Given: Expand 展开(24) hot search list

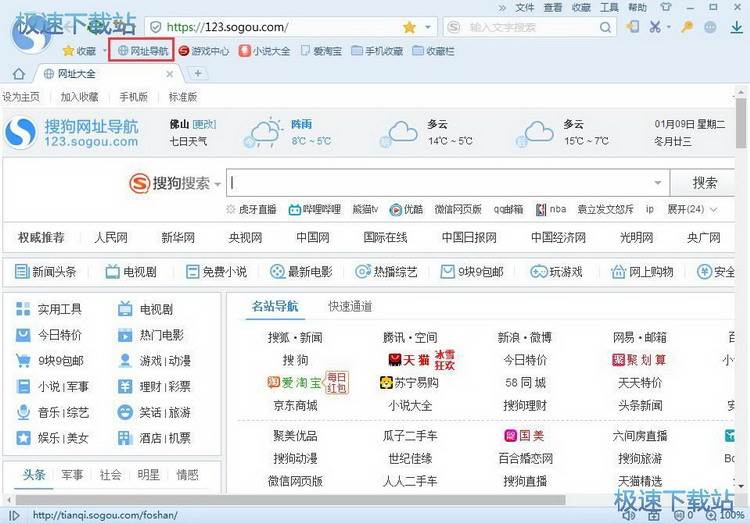Looking at the screenshot, I should click(692, 209).
